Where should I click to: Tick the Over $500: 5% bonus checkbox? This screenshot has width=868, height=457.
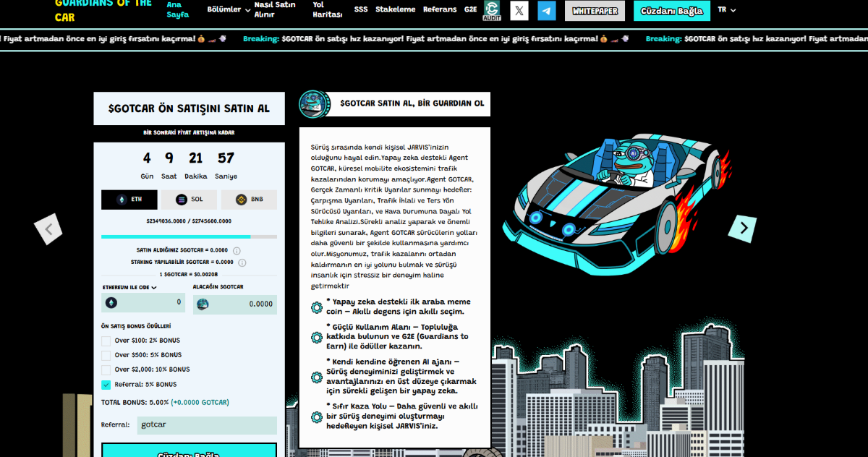[106, 355]
